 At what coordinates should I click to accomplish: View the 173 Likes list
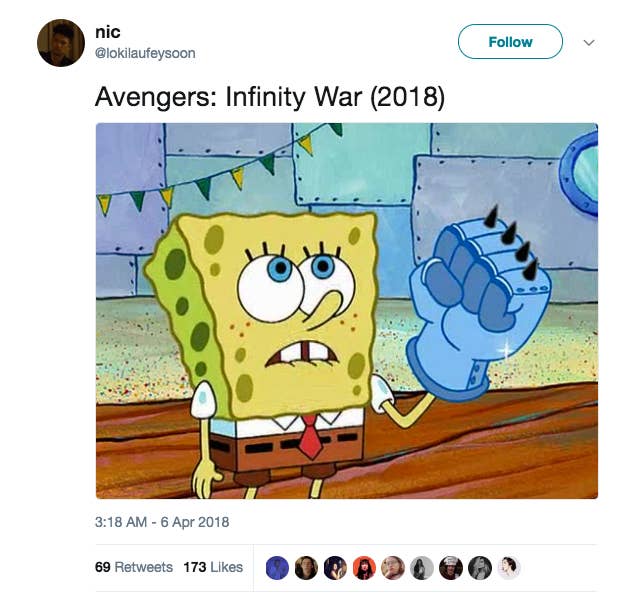click(213, 567)
